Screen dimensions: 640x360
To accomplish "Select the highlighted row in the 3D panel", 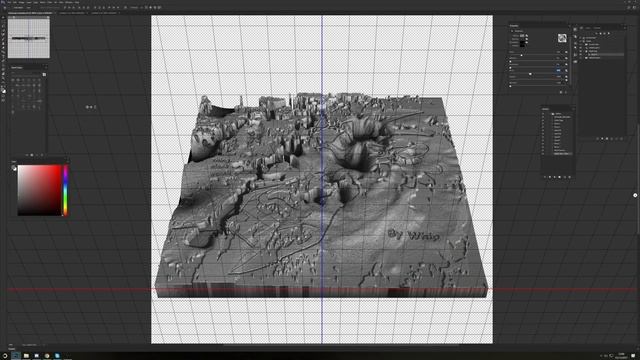I will pos(602,54).
